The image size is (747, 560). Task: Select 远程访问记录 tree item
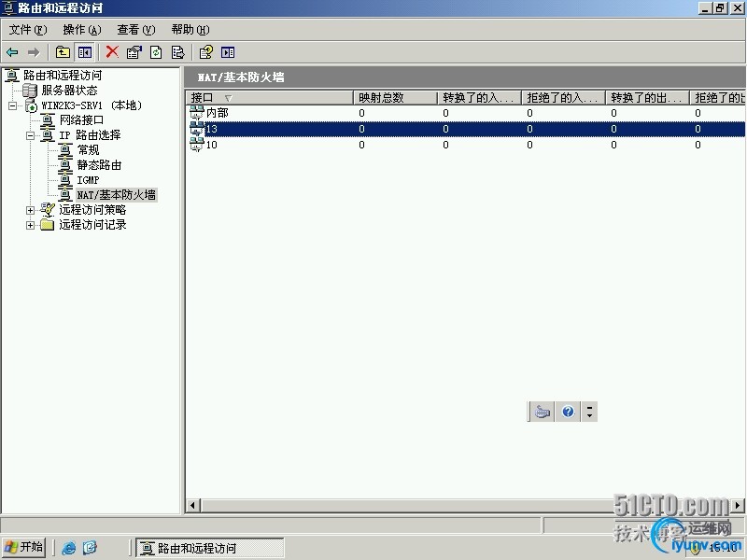click(x=92, y=225)
